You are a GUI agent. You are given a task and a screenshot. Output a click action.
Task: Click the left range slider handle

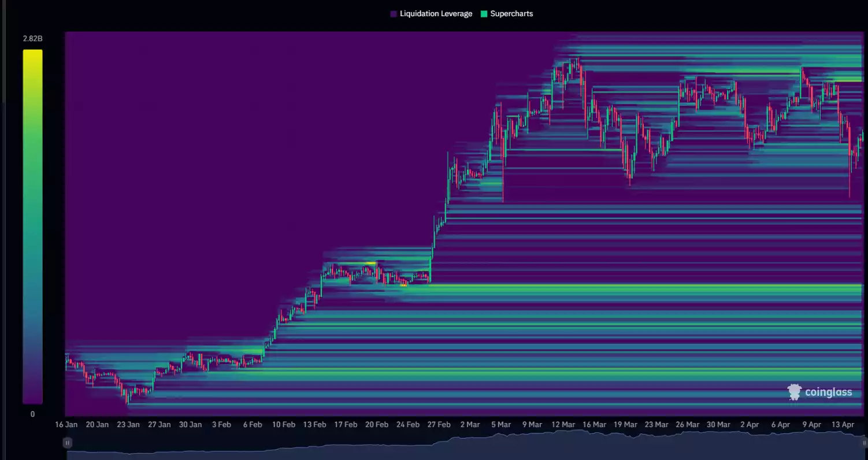point(68,443)
